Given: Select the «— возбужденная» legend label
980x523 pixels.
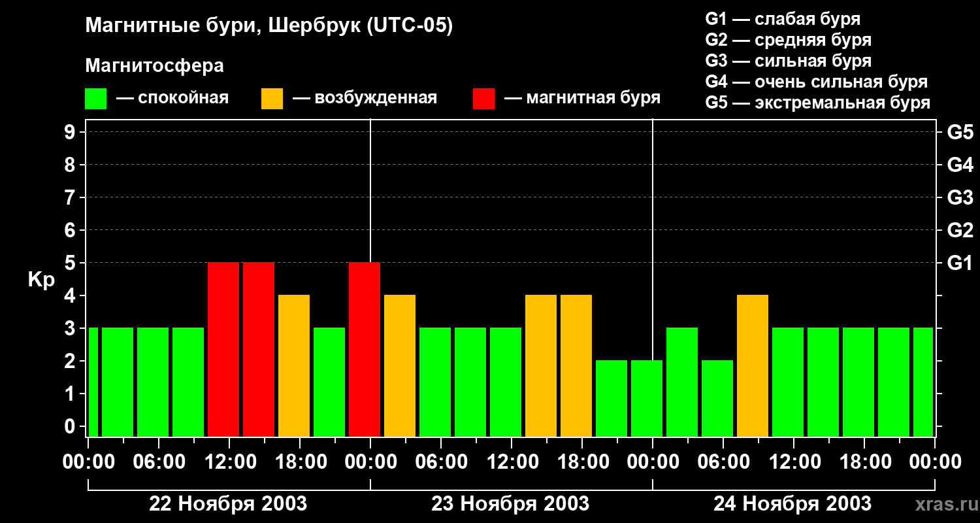Looking at the screenshot, I should [x=365, y=98].
